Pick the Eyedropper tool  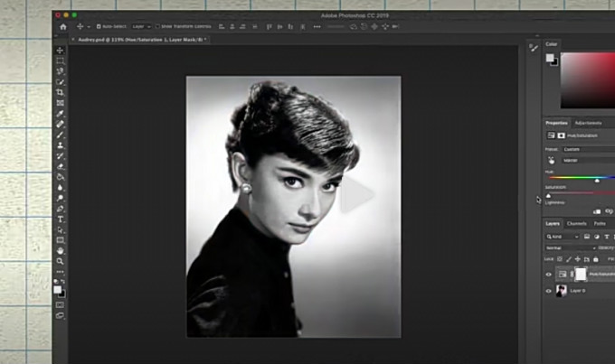[61, 113]
